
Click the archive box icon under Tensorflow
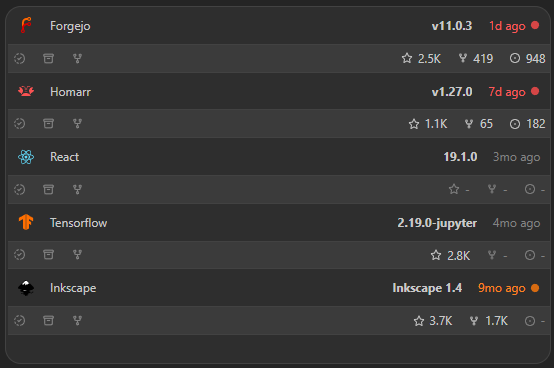48,254
